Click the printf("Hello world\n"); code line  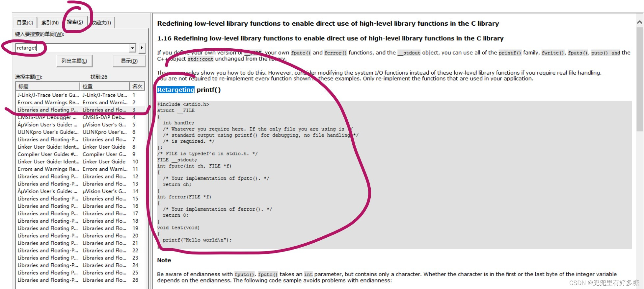(197, 240)
